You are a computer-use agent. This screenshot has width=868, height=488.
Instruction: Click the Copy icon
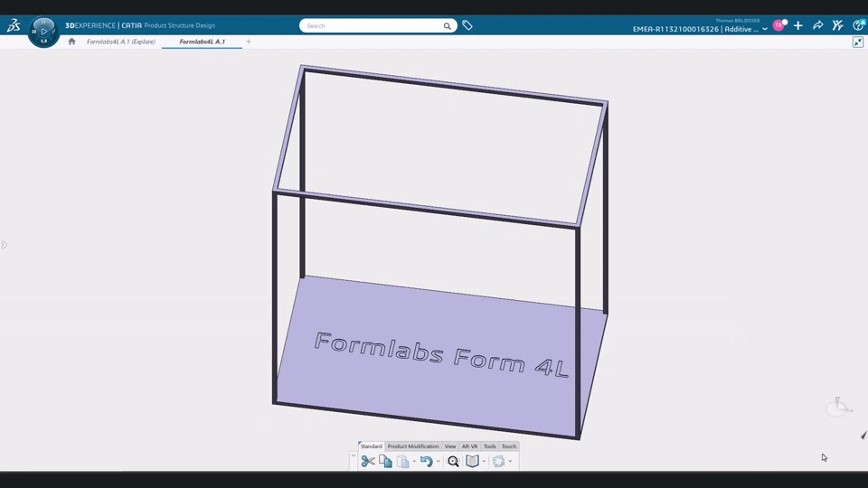pyautogui.click(x=385, y=461)
